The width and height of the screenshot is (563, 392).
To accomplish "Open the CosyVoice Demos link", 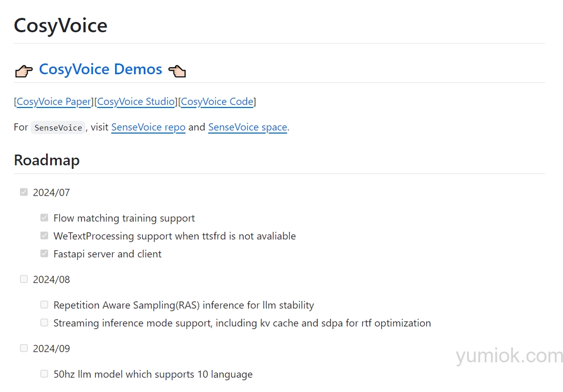I will 100,69.
